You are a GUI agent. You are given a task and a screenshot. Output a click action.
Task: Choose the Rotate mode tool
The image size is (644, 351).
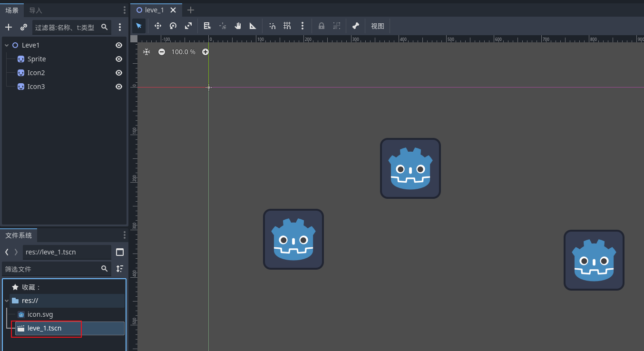173,26
